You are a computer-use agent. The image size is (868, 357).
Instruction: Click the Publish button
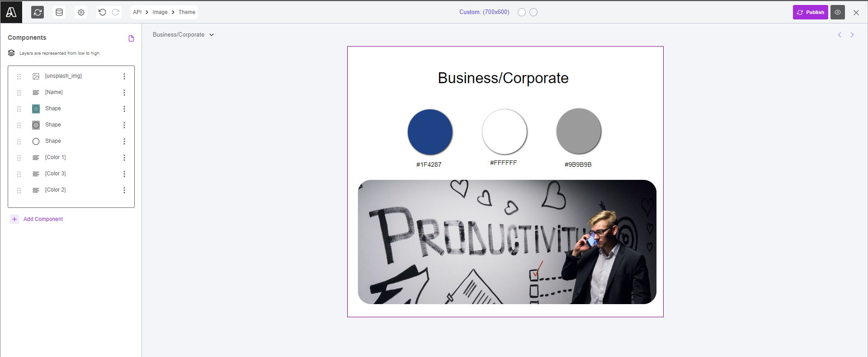[x=811, y=12]
